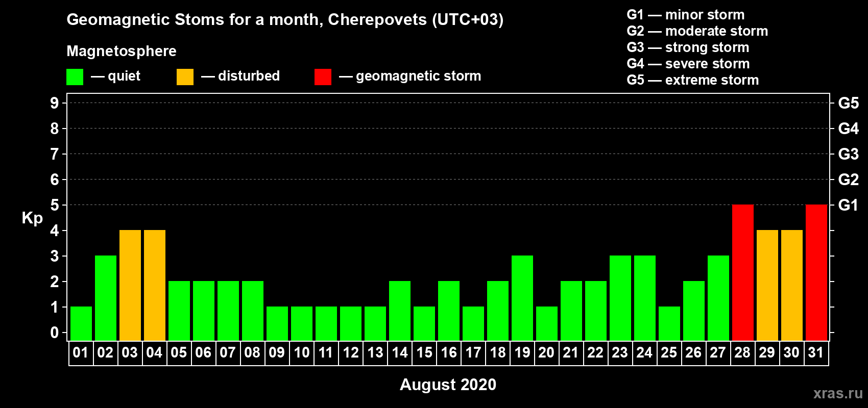Click the Kp axis value 0
The width and height of the screenshot is (868, 408).
[55, 333]
